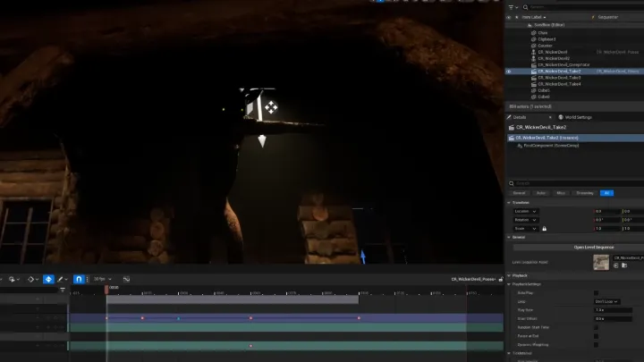Click the Sequencer pencil edit icon
This screenshot has width=644, height=362.
60,279
